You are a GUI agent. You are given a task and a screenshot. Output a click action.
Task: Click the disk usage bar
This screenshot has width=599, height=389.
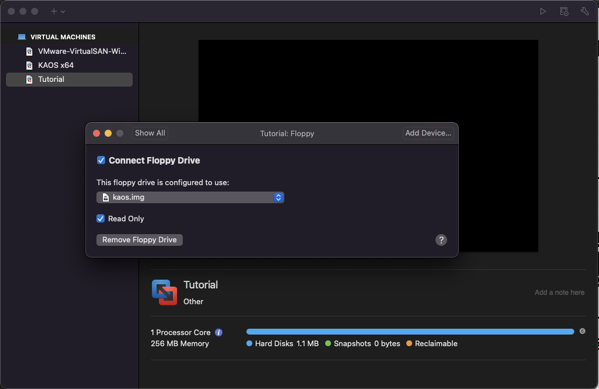tap(410, 332)
